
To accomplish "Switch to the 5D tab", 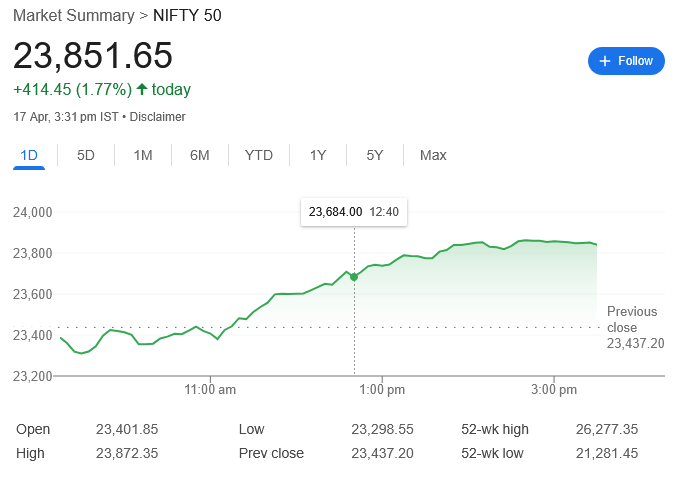I will point(86,155).
